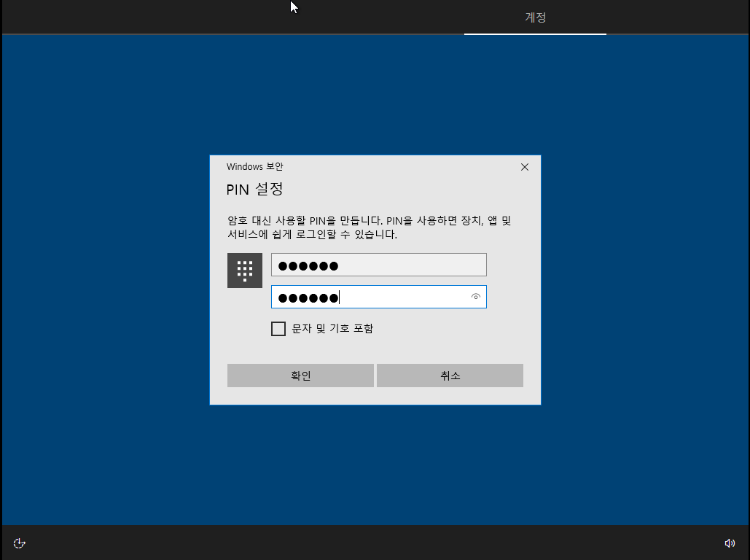Reveal the confirm PIN with the eye icon
The height and width of the screenshot is (560, 750).
pyautogui.click(x=475, y=297)
